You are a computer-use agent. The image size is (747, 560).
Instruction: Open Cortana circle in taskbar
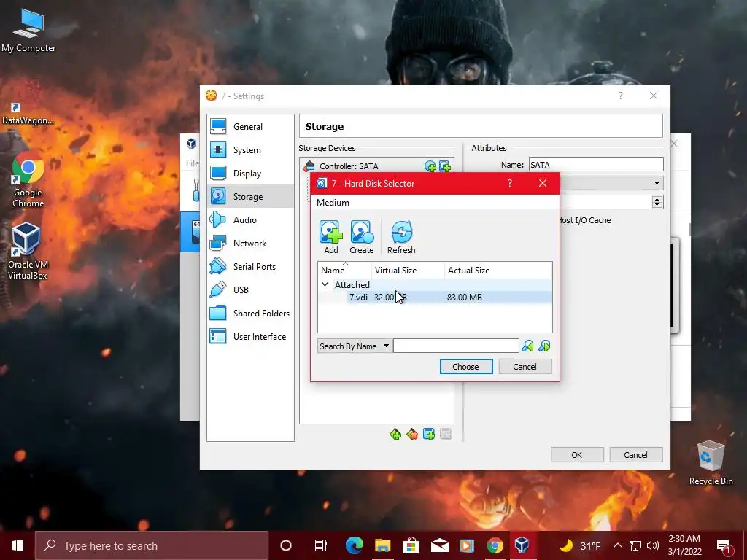point(286,545)
